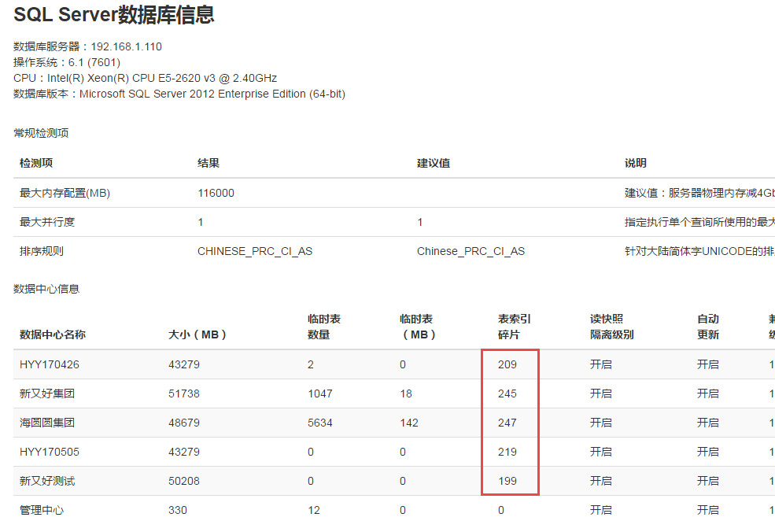Click the 检测项 column header
The width and height of the screenshot is (775, 532).
point(36,163)
